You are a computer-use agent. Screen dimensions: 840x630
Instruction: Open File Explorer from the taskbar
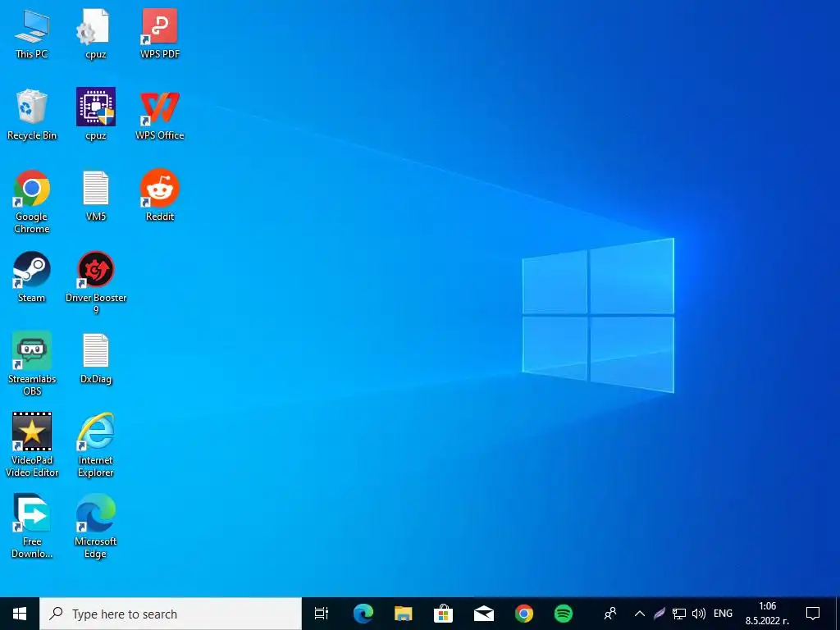pyautogui.click(x=404, y=614)
